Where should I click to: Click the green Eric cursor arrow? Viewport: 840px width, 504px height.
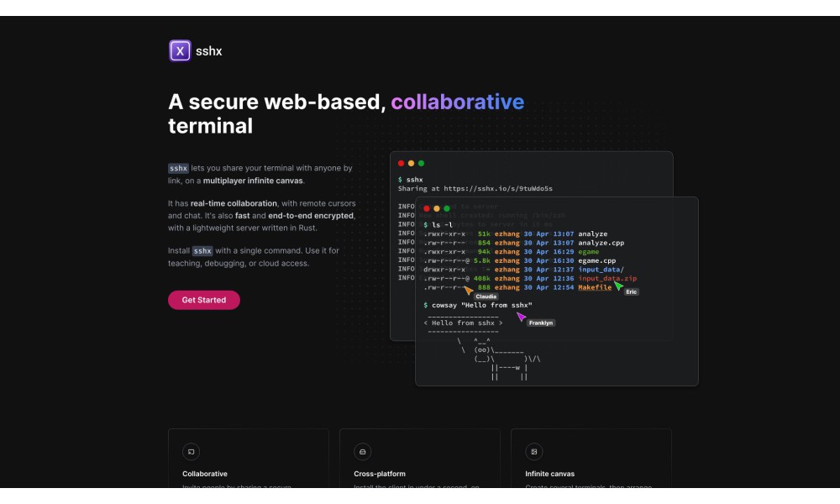coord(619,286)
